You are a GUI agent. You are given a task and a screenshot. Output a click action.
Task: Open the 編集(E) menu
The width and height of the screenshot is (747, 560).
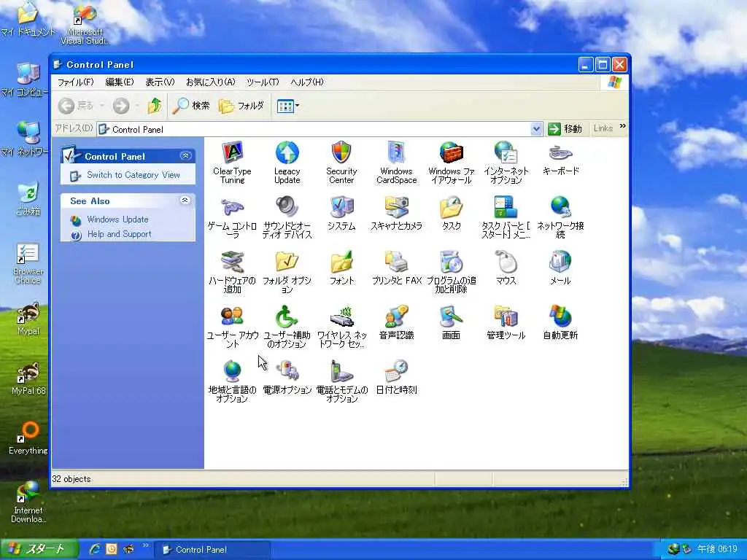pos(119,82)
